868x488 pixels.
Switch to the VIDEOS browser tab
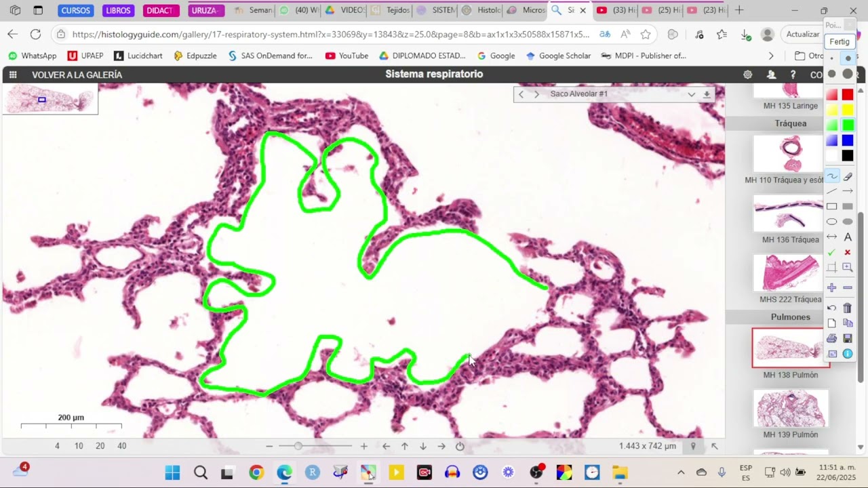point(346,10)
